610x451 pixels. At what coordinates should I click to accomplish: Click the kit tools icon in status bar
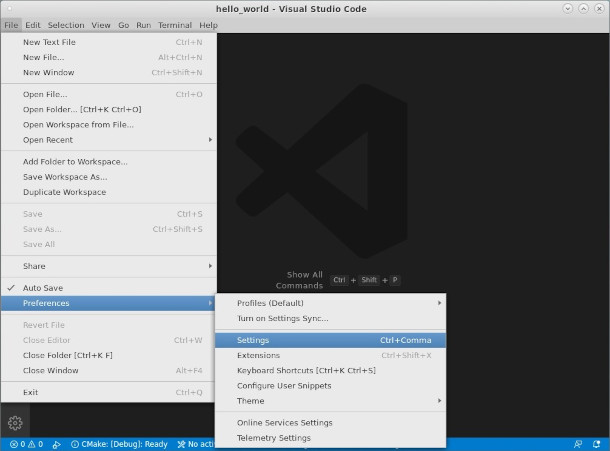coord(181,444)
